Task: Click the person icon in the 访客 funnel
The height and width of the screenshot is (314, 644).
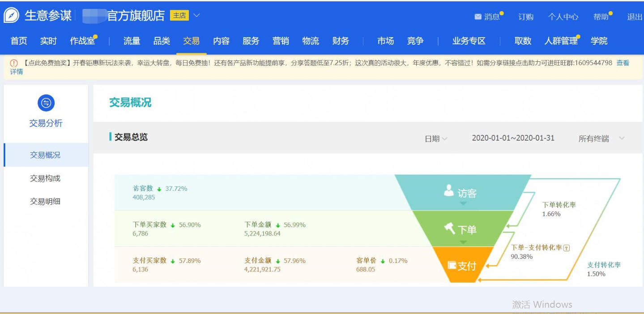Action: [x=449, y=191]
